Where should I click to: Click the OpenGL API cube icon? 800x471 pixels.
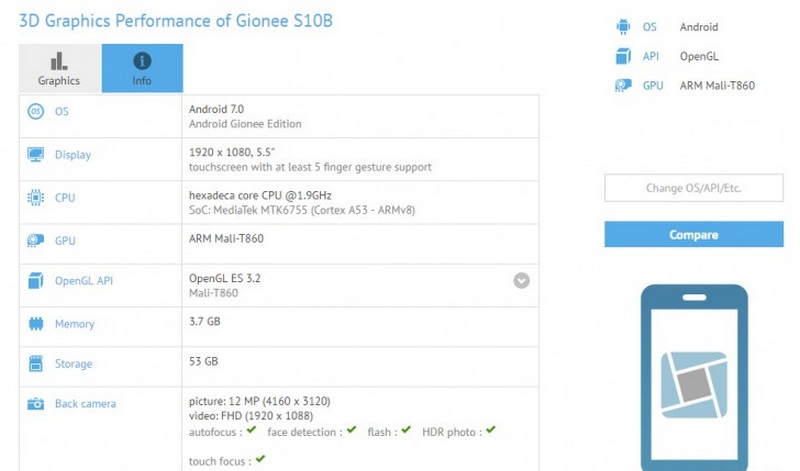pos(36,281)
